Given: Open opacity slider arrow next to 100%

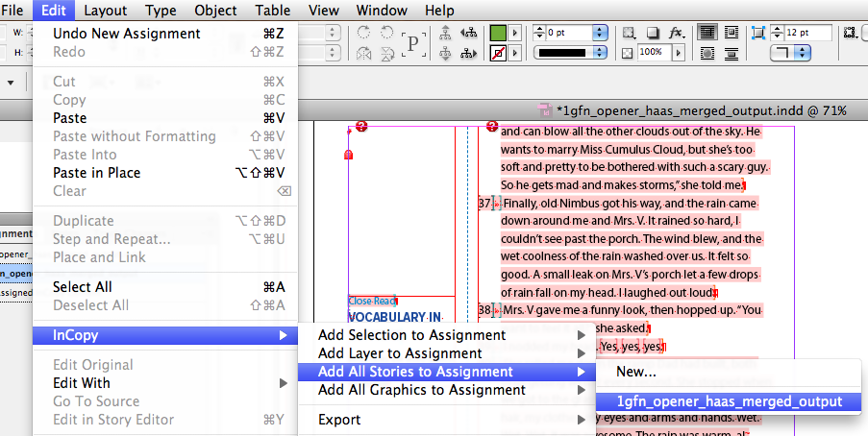Looking at the screenshot, I should pos(678,53).
